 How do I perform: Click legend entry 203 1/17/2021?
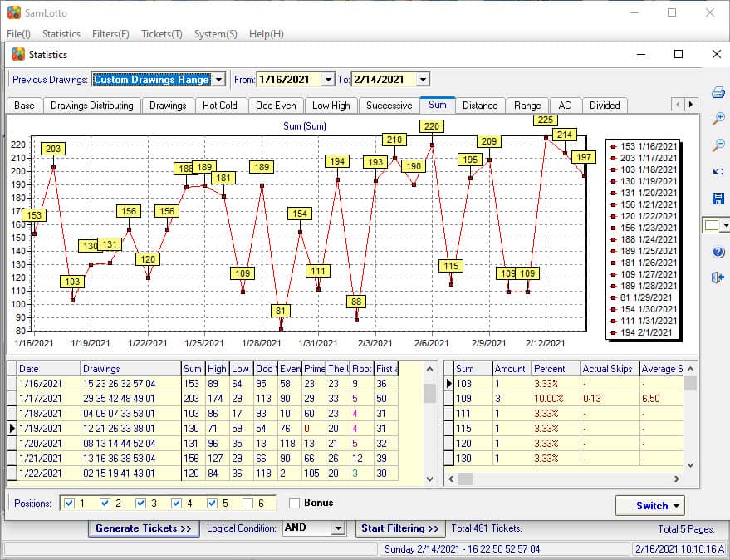(x=644, y=158)
